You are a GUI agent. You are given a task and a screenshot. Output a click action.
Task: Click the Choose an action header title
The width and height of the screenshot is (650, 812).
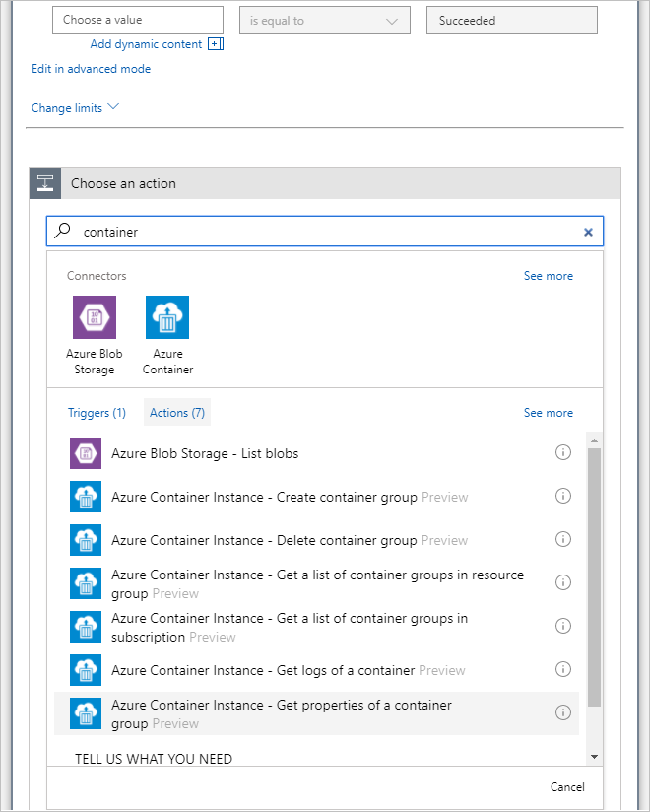(123, 184)
